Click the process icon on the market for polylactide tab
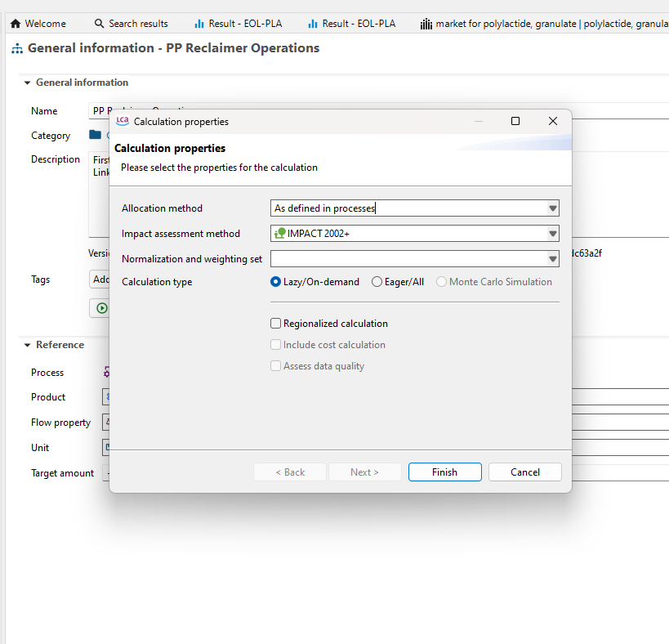The image size is (669, 644). (x=426, y=24)
